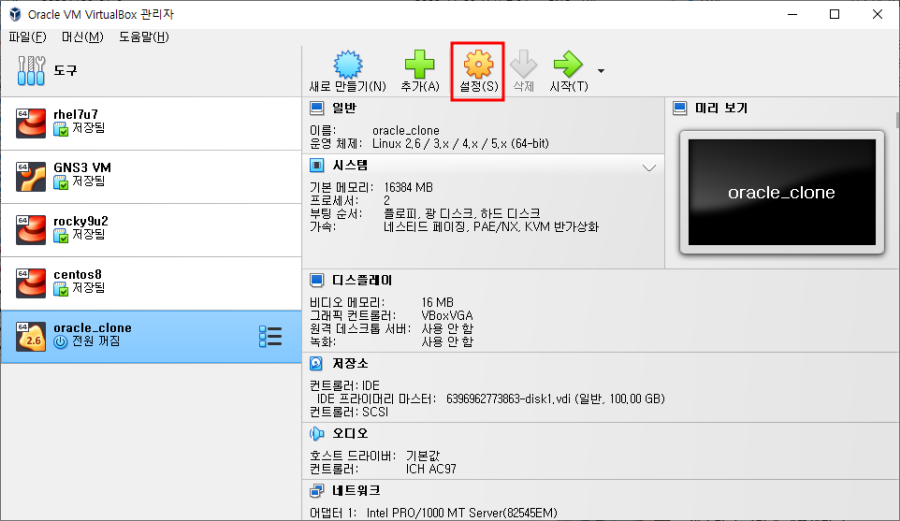Click the oracle_clone machine icon
The height and width of the screenshot is (521, 900).
point(31,337)
